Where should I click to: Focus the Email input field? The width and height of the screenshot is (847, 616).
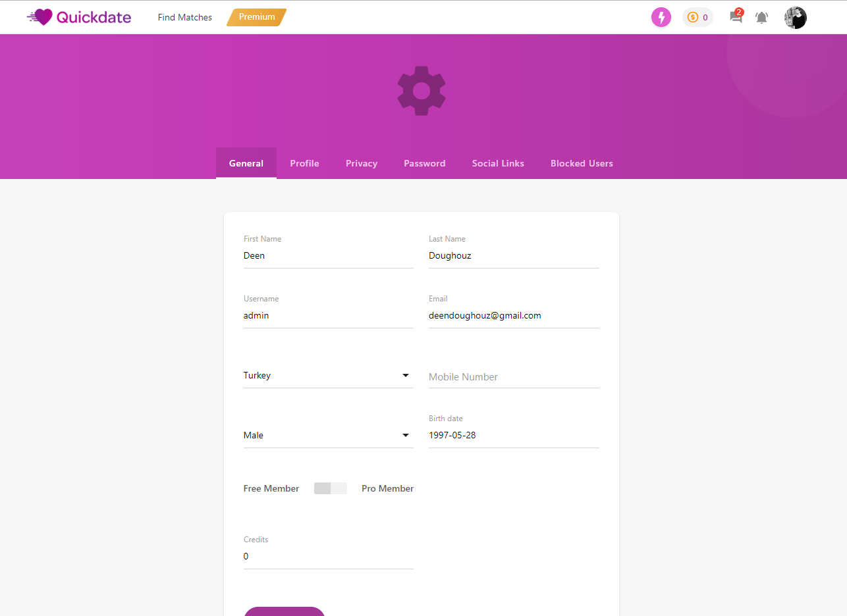[514, 316]
